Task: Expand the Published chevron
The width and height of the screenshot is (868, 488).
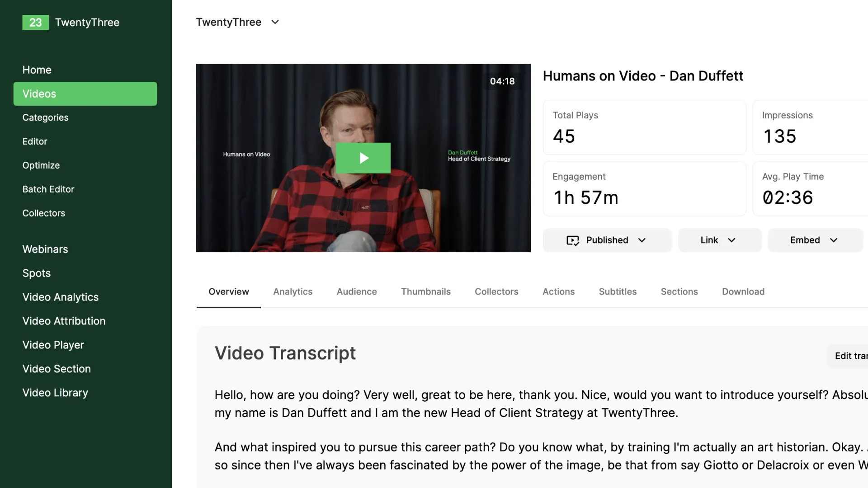Action: coord(642,240)
